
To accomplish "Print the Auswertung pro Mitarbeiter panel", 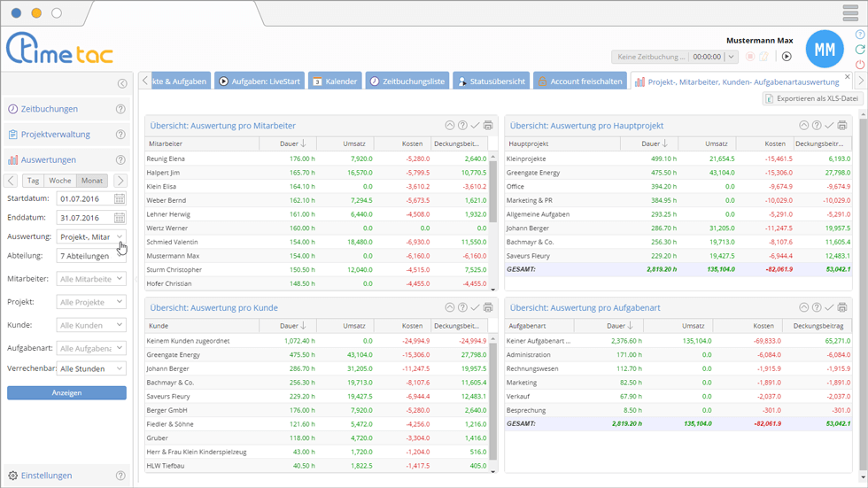I will tap(488, 126).
